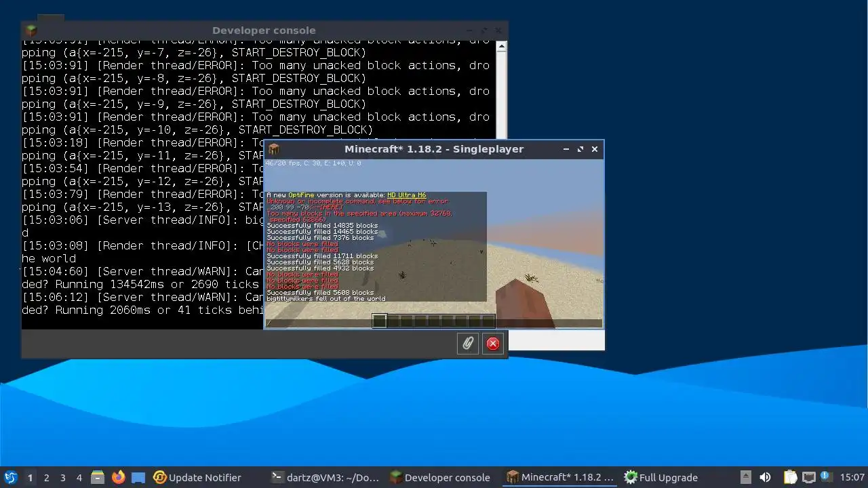The image size is (868, 488).
Task: Click chat line 'Successfully filled 5608 blocks'
Action: (320, 293)
